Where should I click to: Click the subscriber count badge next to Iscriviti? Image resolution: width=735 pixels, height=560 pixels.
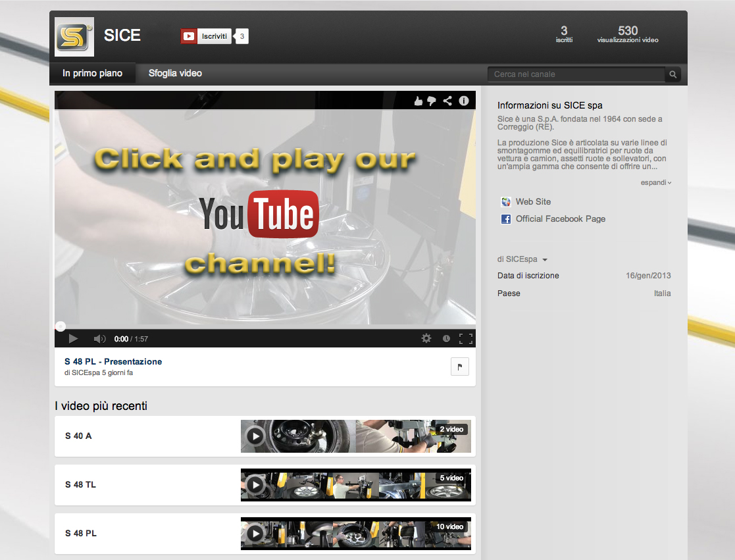tap(242, 36)
